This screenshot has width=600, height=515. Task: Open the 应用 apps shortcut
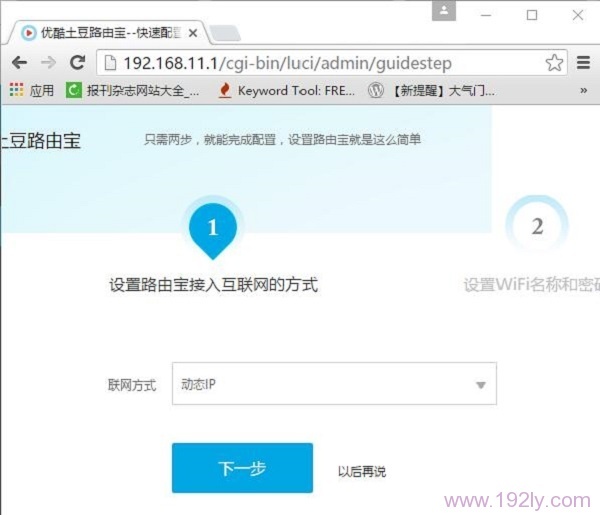[x=31, y=91]
